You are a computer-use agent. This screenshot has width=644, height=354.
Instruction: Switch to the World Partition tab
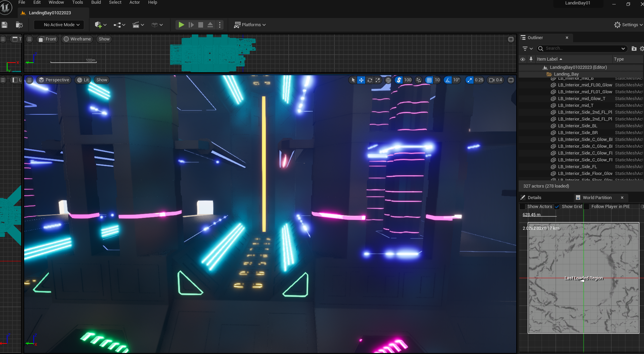pyautogui.click(x=597, y=197)
